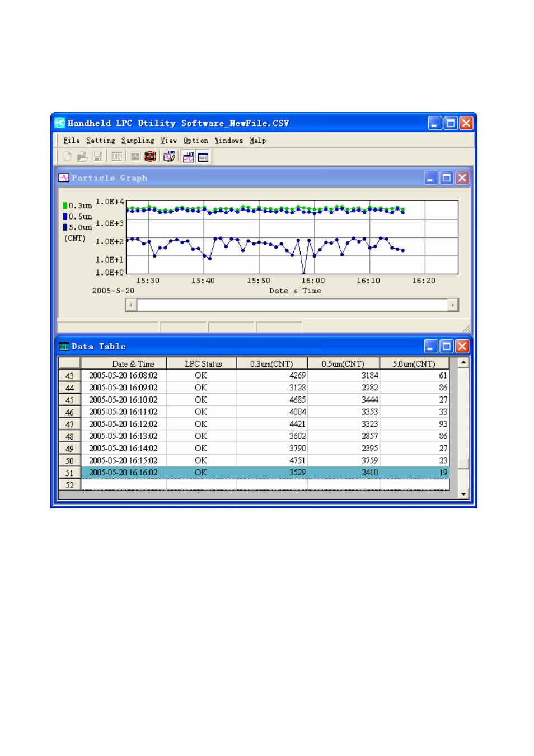Select row header 43 in Data Table

click(x=70, y=376)
